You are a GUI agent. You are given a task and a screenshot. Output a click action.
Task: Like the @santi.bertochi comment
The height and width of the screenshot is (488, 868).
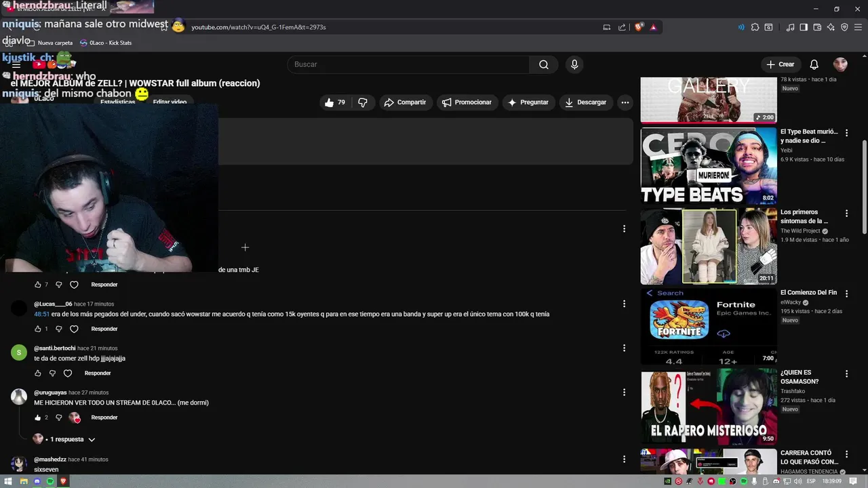click(38, 373)
